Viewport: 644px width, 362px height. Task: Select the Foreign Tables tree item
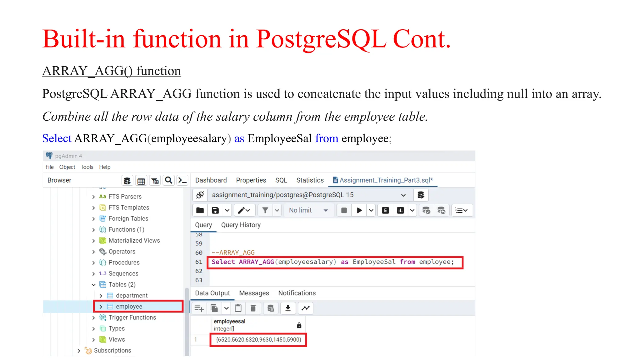click(128, 219)
